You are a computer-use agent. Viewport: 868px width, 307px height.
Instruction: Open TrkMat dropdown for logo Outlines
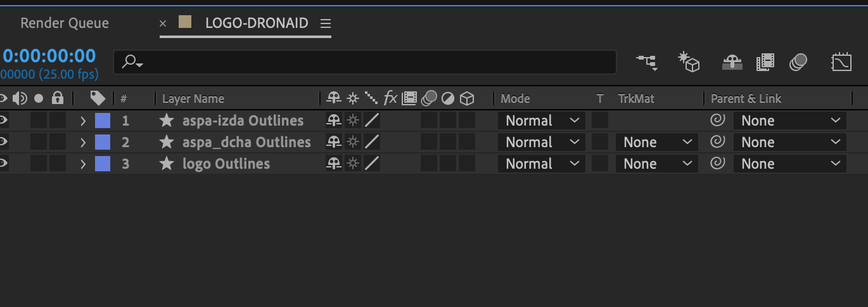pos(657,164)
